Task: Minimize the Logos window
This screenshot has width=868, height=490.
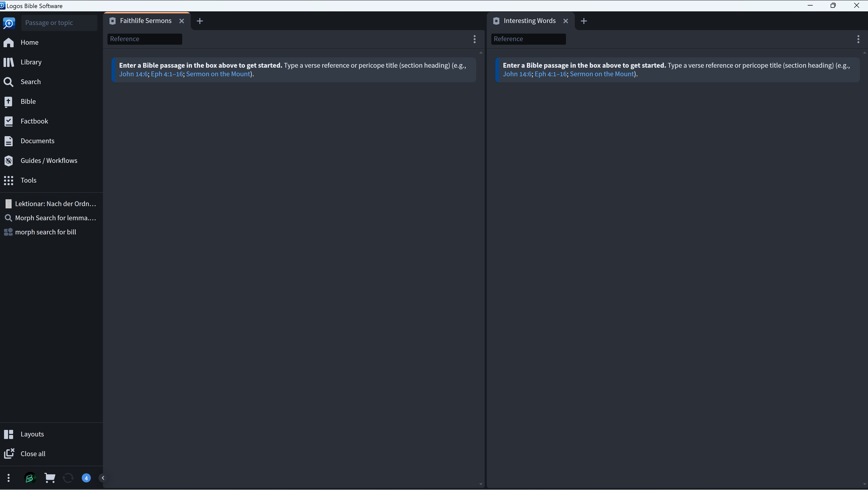Action: (810, 5)
